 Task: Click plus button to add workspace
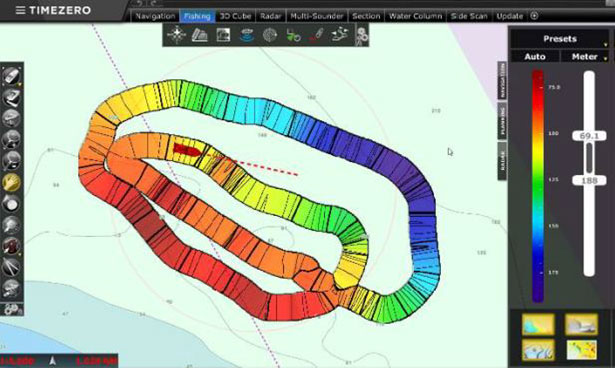click(534, 16)
